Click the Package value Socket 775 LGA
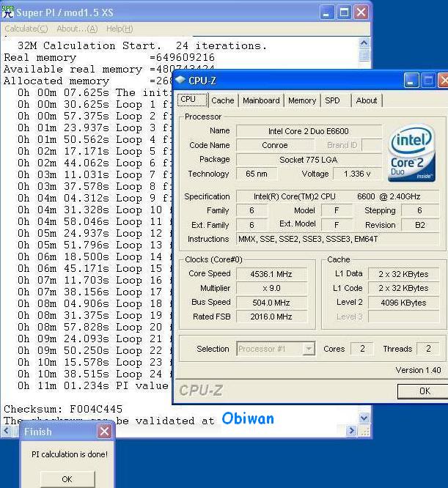 click(309, 160)
